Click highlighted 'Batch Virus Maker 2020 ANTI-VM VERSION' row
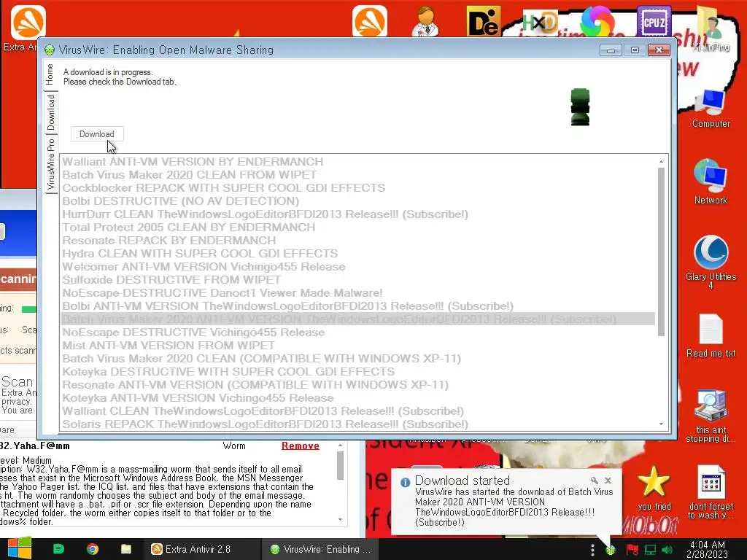The image size is (747, 560). point(357,319)
